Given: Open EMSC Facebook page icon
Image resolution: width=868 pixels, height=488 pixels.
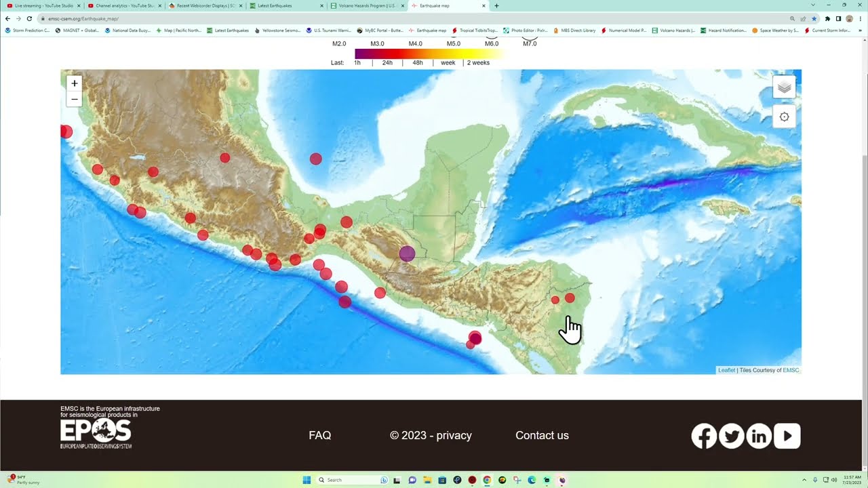Looking at the screenshot, I should (704, 436).
